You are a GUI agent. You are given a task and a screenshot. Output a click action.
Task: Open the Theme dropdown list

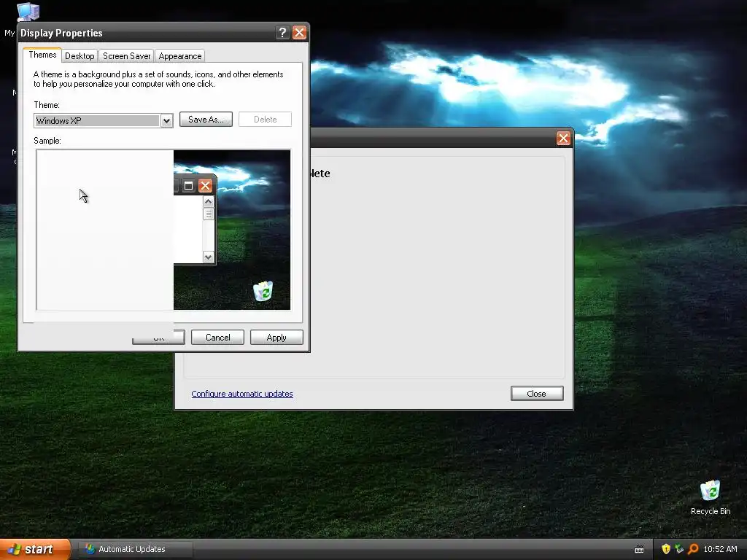166,121
